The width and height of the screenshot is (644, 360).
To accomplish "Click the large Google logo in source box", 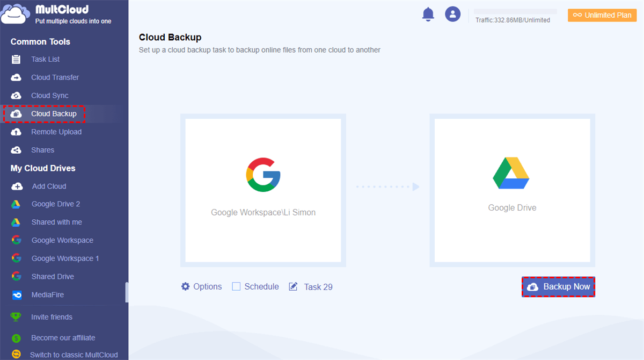I will [263, 175].
